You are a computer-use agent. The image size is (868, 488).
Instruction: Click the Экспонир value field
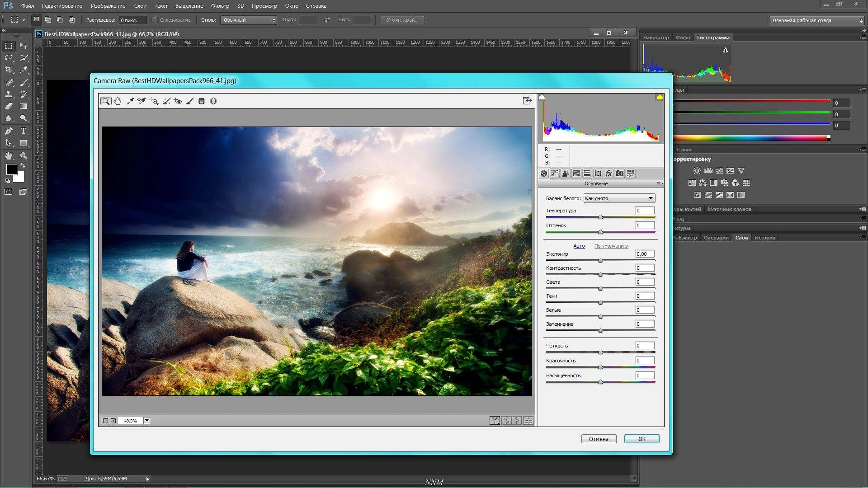click(645, 254)
